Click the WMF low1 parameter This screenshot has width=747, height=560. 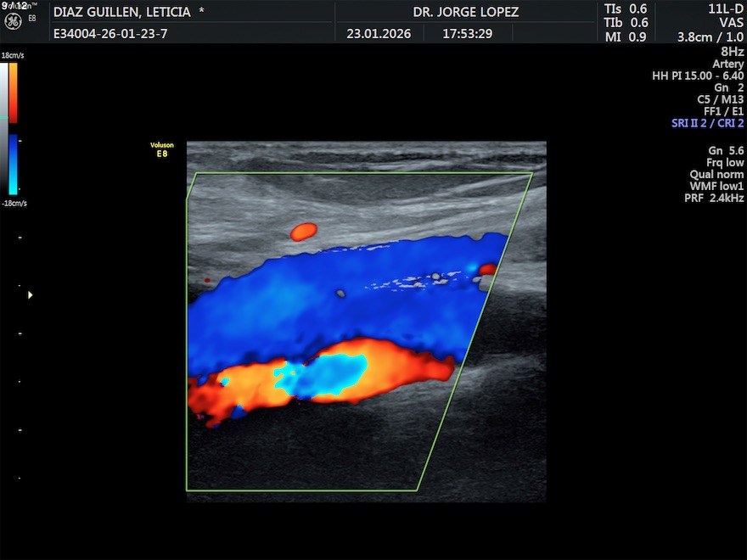tap(716, 186)
